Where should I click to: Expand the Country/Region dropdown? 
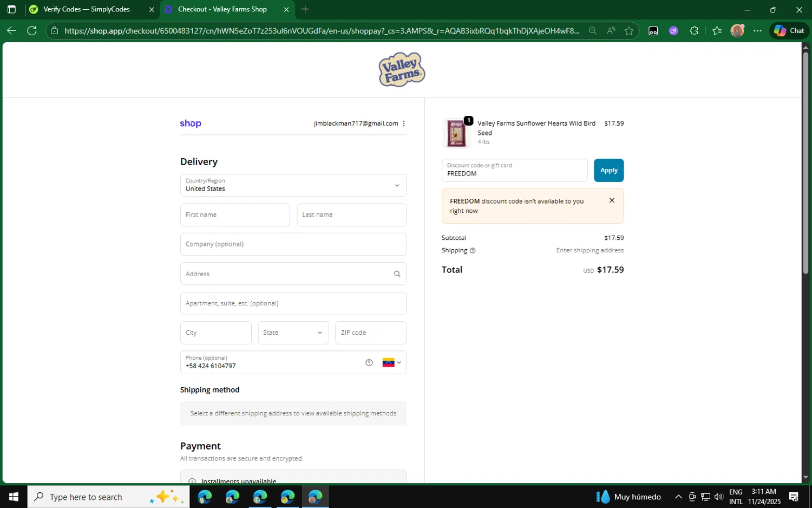pos(293,185)
